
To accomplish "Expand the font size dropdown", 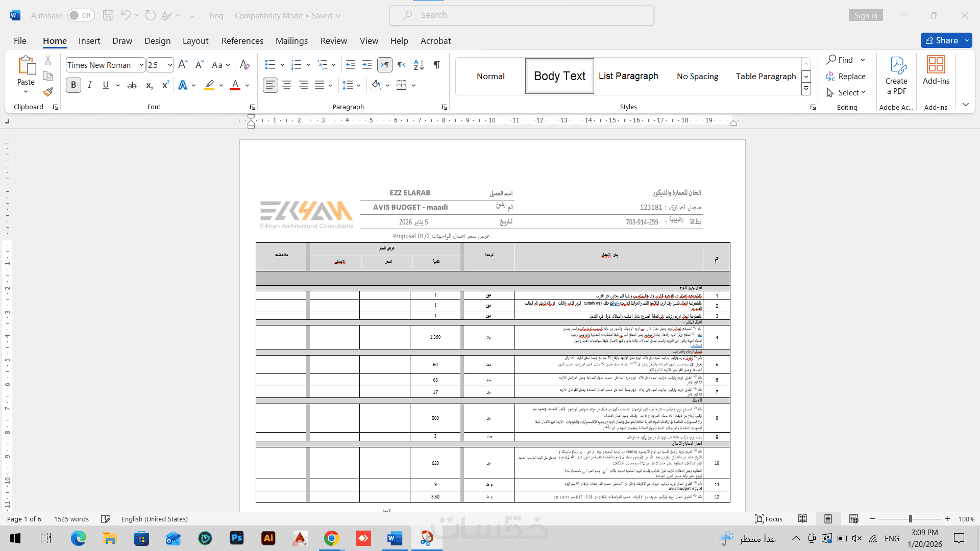I will click(x=170, y=65).
